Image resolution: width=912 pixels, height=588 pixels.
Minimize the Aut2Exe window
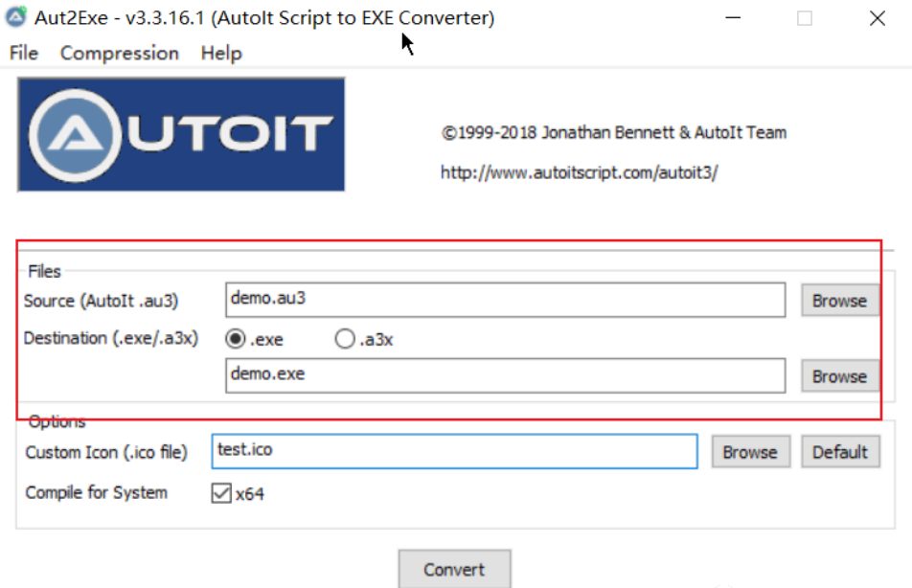pyautogui.click(x=733, y=18)
